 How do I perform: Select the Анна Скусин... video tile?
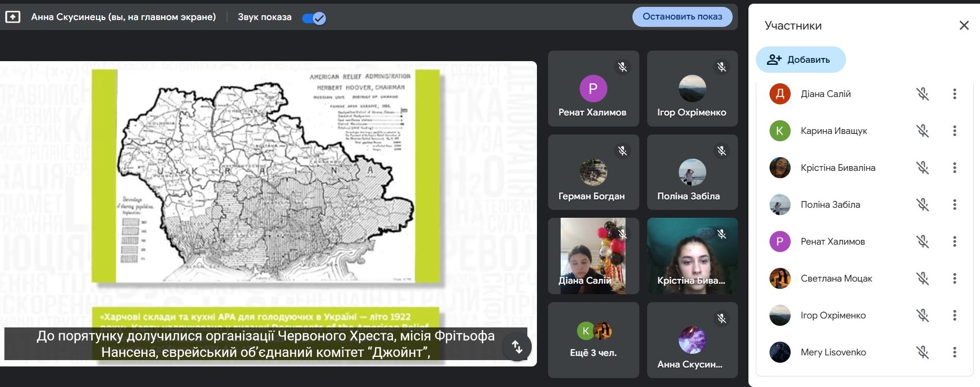[x=693, y=340]
